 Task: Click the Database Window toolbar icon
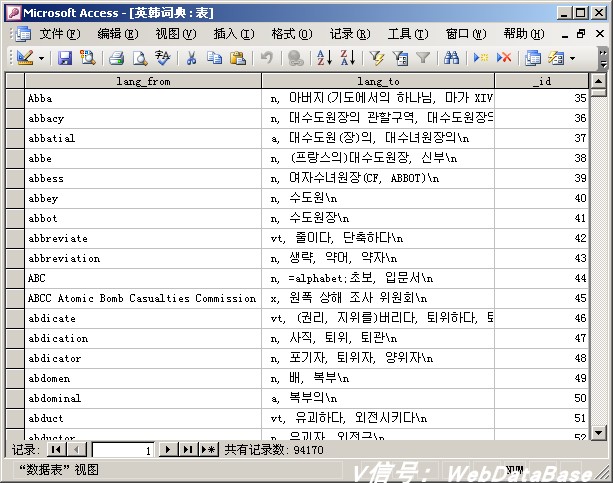click(533, 58)
